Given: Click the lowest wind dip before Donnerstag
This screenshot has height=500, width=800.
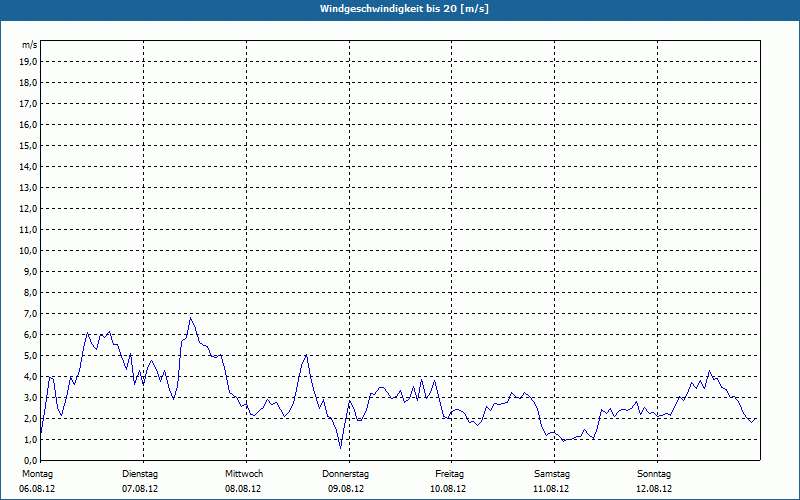Looking at the screenshot, I should click(340, 448).
